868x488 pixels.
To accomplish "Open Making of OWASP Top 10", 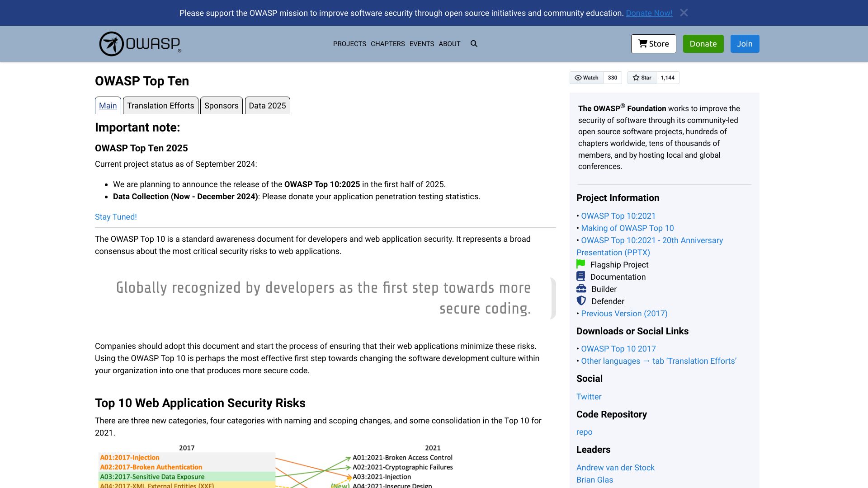I will pos(627,228).
